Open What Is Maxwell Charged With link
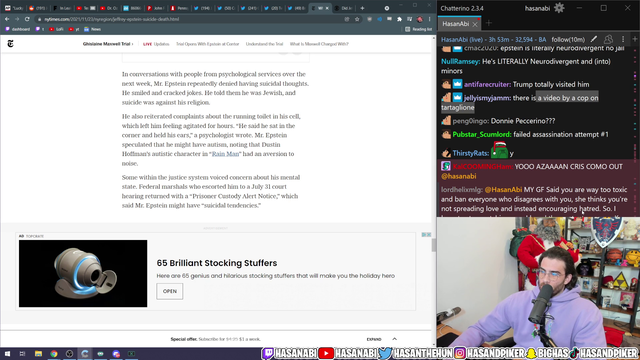 pyautogui.click(x=319, y=44)
